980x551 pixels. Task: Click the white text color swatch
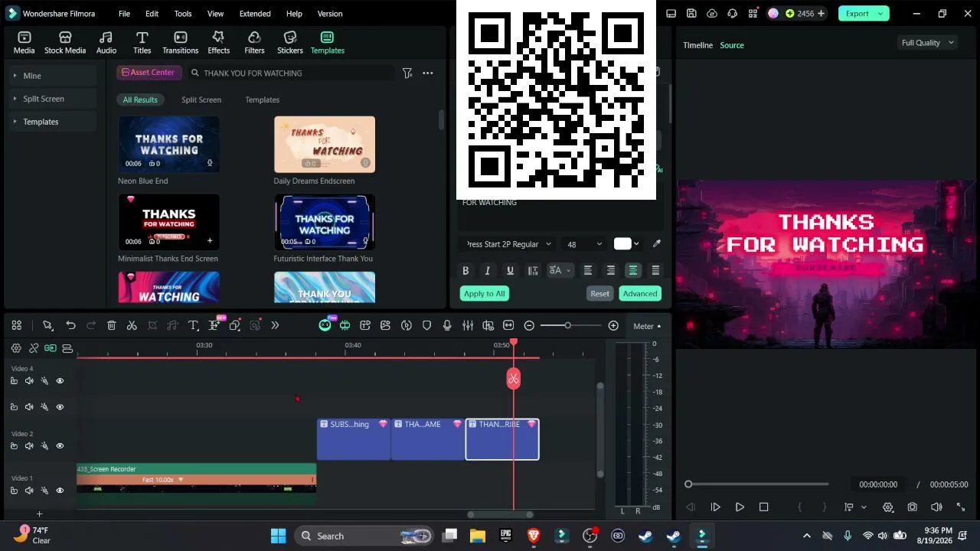click(x=622, y=244)
